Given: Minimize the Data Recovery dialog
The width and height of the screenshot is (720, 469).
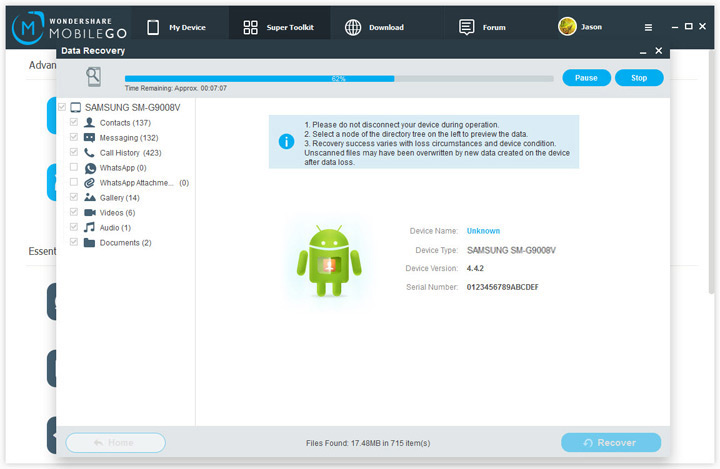Looking at the screenshot, I should 643,51.
